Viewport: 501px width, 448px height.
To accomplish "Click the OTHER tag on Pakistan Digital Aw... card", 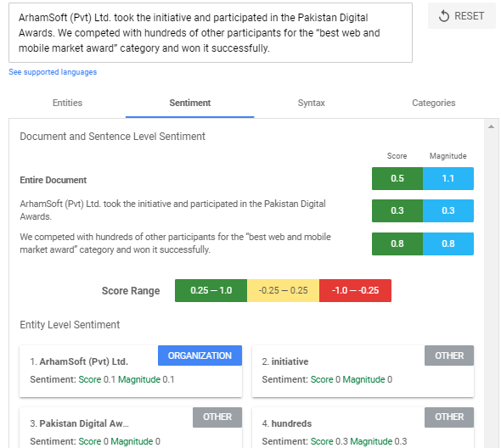I will 217,417.
